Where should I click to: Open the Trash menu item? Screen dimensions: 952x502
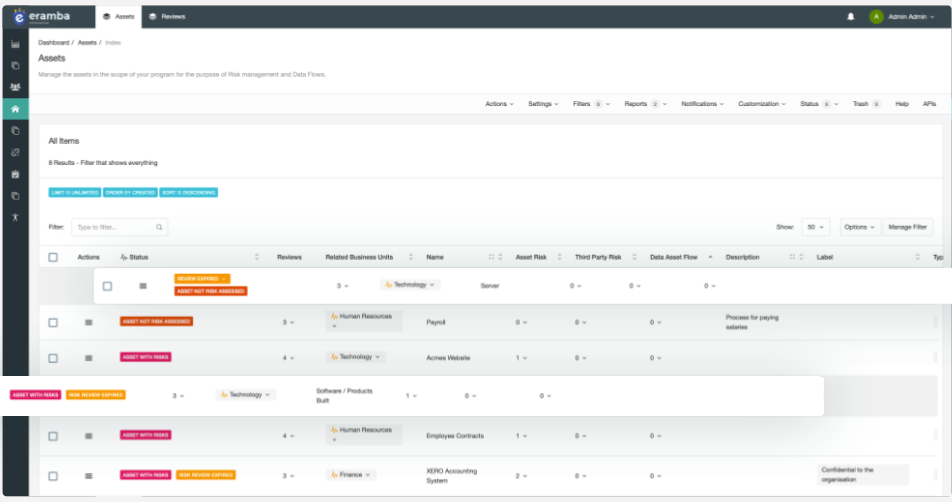[866, 104]
